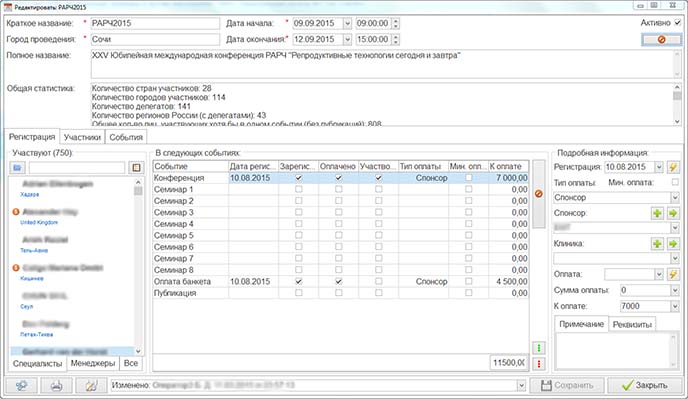Image resolution: width=688 pixels, height=399 pixels.
Task: Click the orange marker icon next to Alexander
Action: pos(16,212)
